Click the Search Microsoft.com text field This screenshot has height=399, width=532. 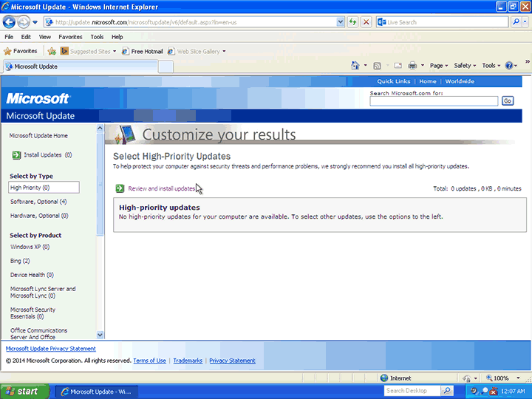[434, 101]
